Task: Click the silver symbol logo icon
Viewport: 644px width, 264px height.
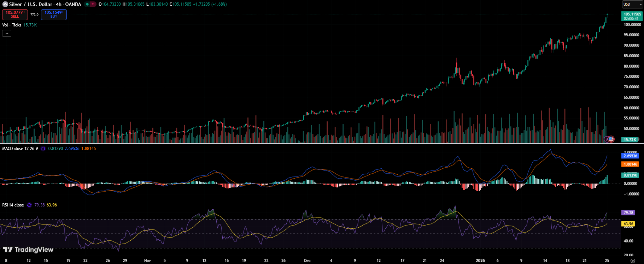Action: [5, 4]
